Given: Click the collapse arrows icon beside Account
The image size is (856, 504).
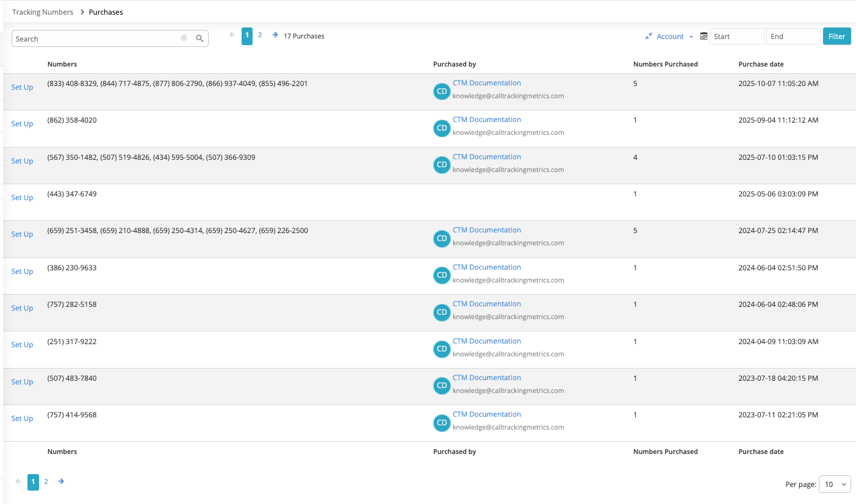Looking at the screenshot, I should click(x=649, y=37).
